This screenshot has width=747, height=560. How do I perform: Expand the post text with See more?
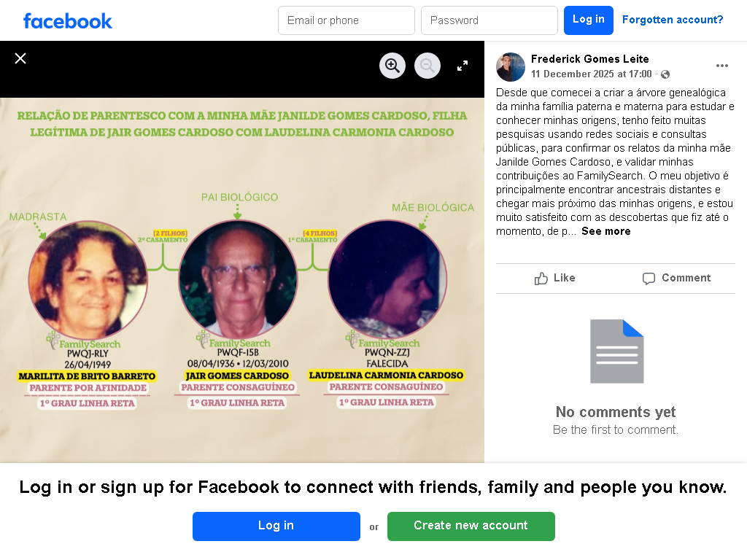pyautogui.click(x=606, y=231)
